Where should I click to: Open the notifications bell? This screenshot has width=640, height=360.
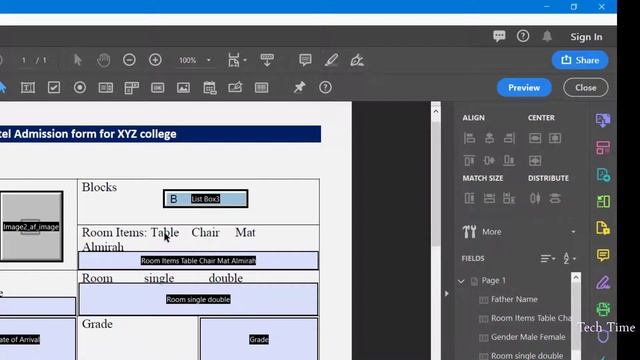coord(547,36)
